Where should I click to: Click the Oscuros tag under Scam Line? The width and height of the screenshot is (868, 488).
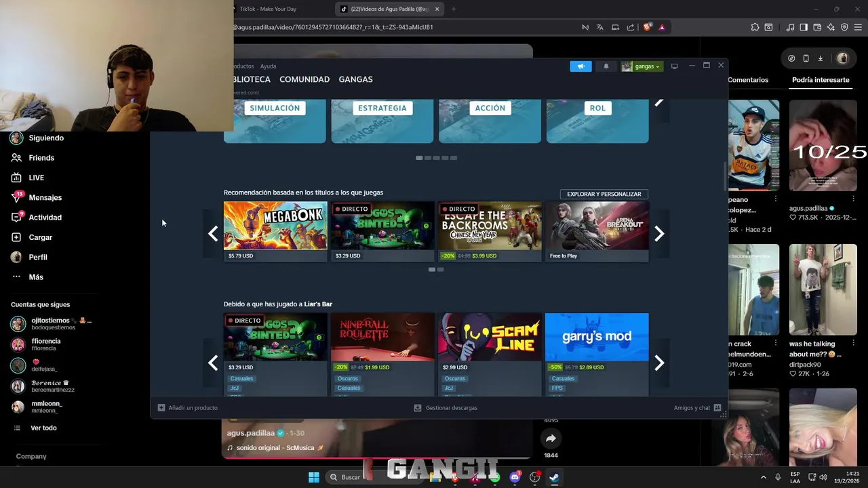coord(455,379)
